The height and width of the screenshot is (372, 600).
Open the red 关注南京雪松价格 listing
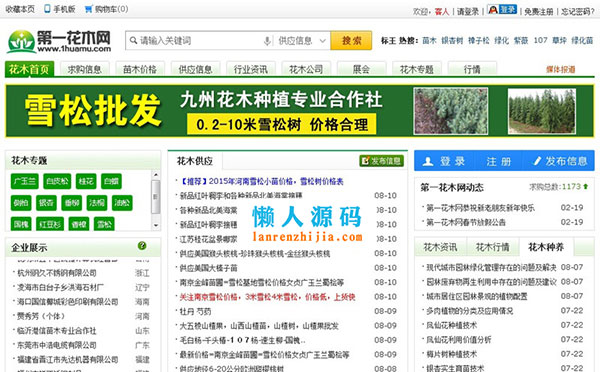pyautogui.click(x=267, y=297)
